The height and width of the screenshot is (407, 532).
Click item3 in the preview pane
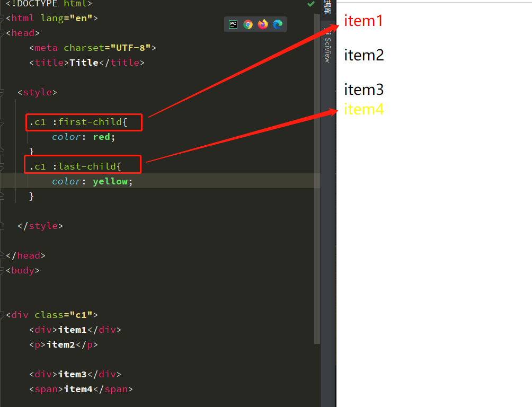363,90
